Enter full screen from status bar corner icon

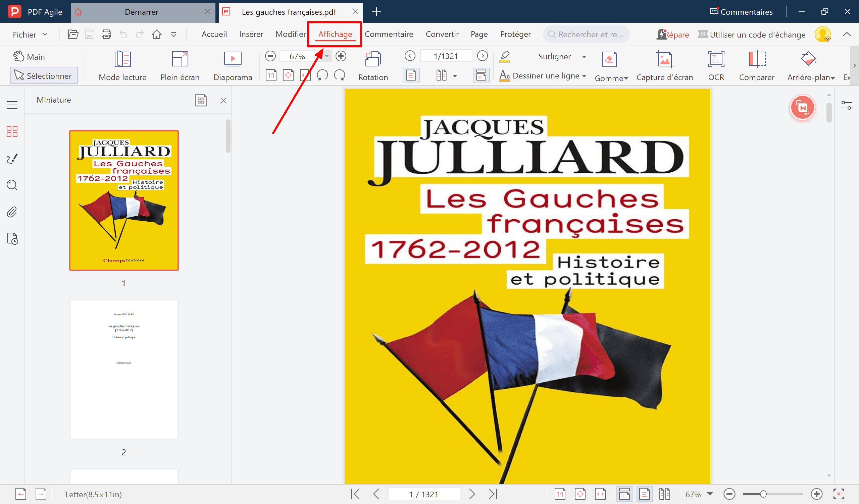point(839,494)
